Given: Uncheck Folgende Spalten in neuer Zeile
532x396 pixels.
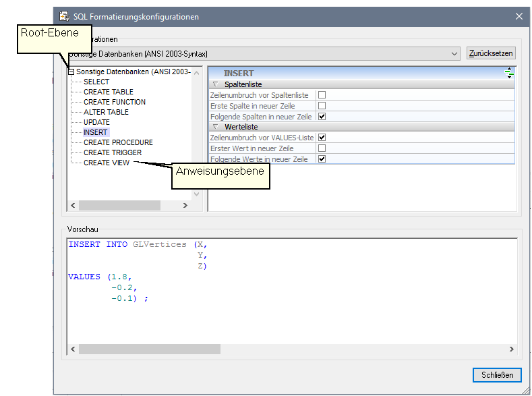Looking at the screenshot, I should click(322, 117).
